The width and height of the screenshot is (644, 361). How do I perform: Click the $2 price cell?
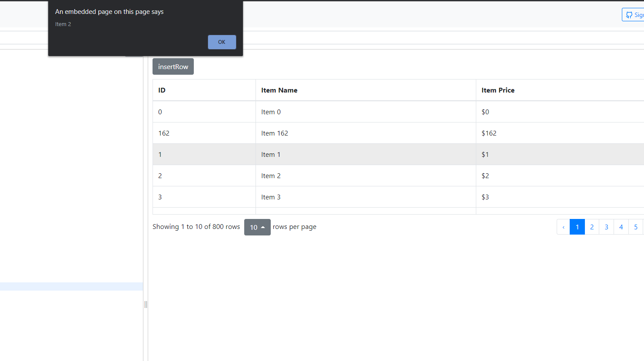(x=485, y=176)
